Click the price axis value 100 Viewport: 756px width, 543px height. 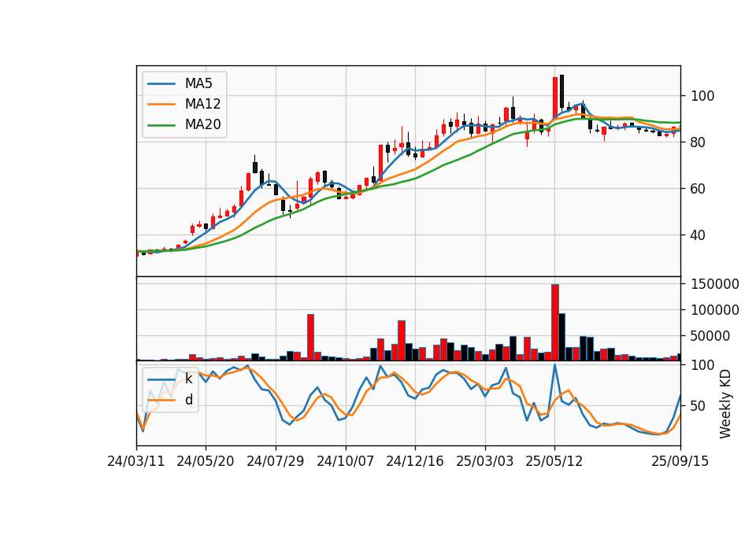(702, 96)
